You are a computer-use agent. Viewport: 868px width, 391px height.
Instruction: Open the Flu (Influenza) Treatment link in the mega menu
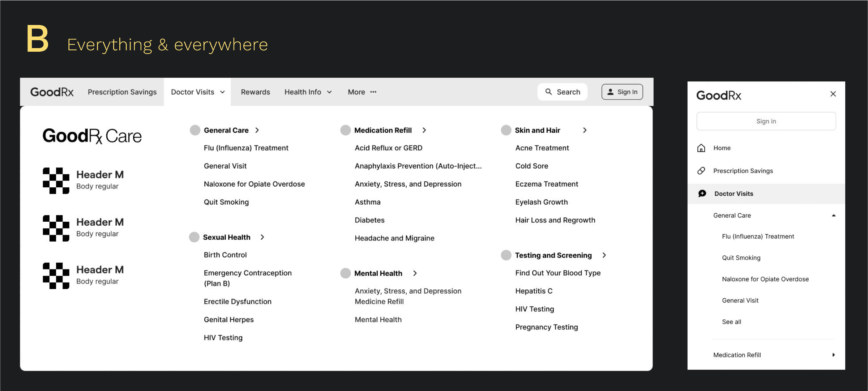tap(246, 148)
